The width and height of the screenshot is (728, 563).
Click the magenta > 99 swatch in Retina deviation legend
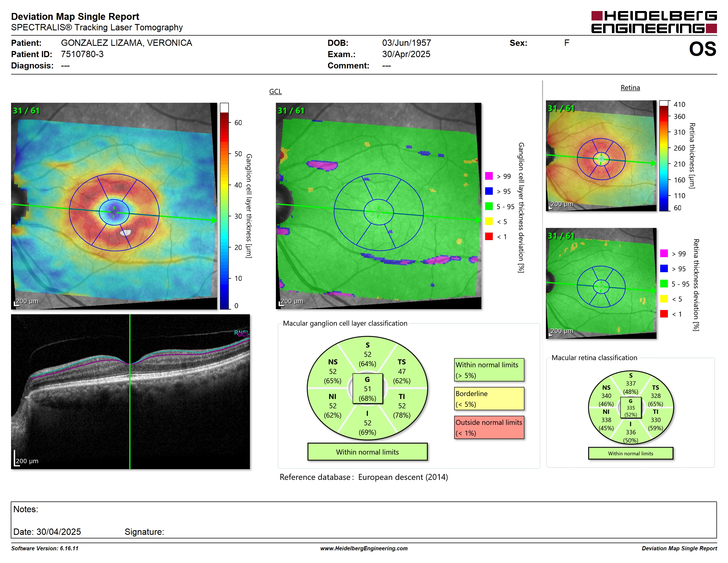[x=664, y=253]
